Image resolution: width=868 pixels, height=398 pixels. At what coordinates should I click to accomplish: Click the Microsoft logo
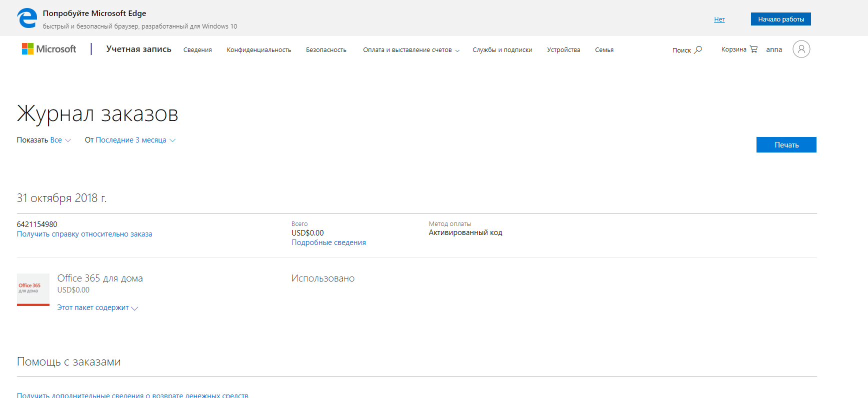pos(49,49)
